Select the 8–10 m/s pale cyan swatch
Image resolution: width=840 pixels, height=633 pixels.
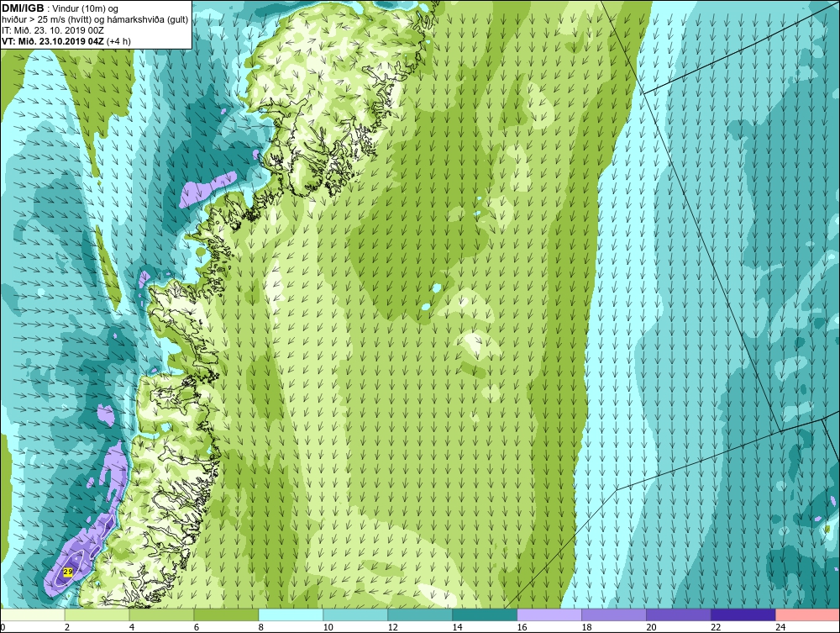291,615
